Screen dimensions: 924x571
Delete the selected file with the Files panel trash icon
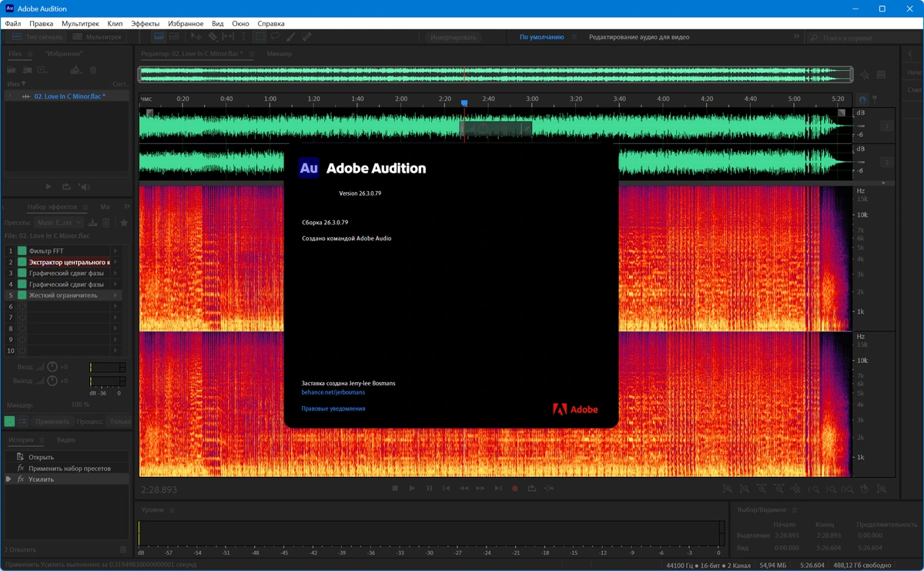coord(93,70)
